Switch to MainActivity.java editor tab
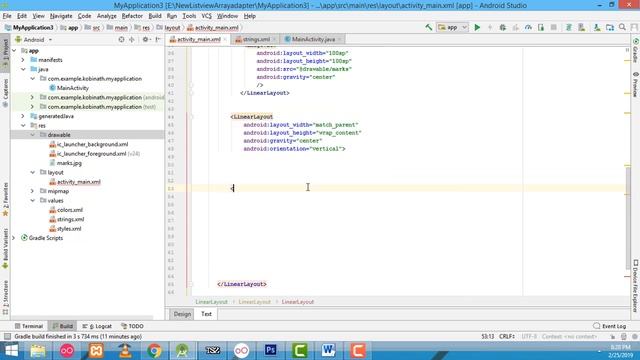This screenshot has height=360, width=640. pyautogui.click(x=313, y=39)
